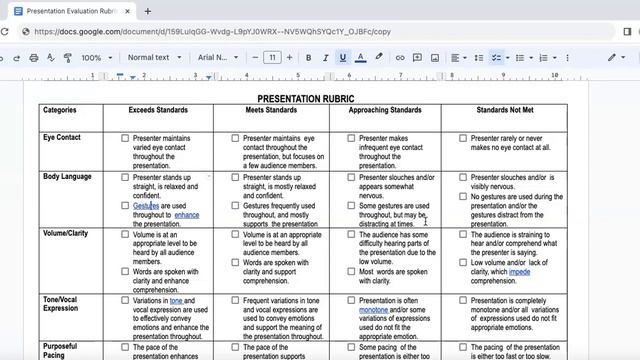Click the underlined word 'enhance'
640x360 pixels.
point(187,215)
